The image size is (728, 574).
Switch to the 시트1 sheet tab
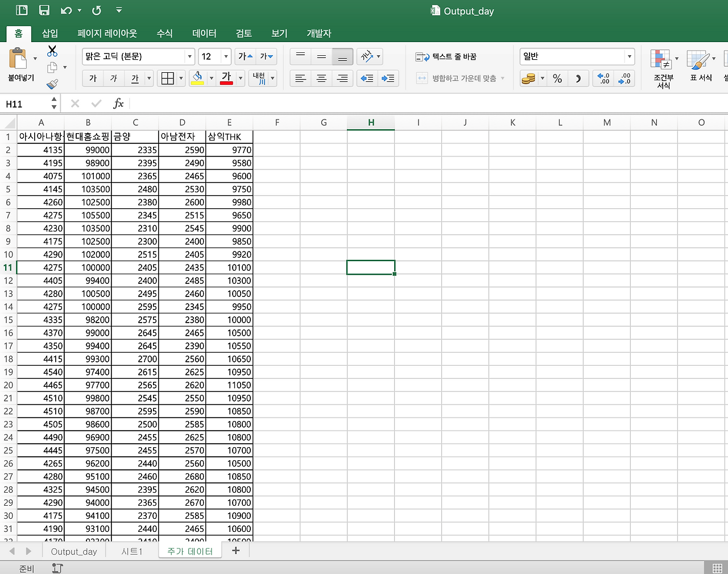coord(132,551)
